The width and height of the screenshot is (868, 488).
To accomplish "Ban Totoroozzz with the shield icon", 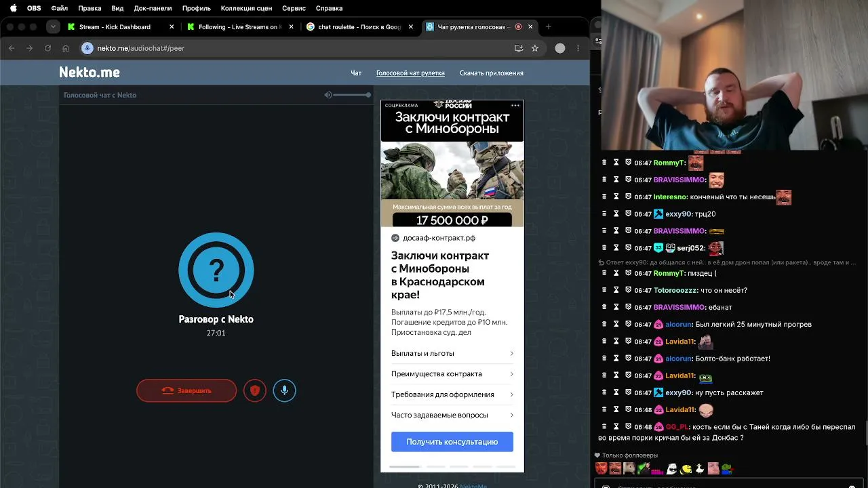I will [x=628, y=290].
